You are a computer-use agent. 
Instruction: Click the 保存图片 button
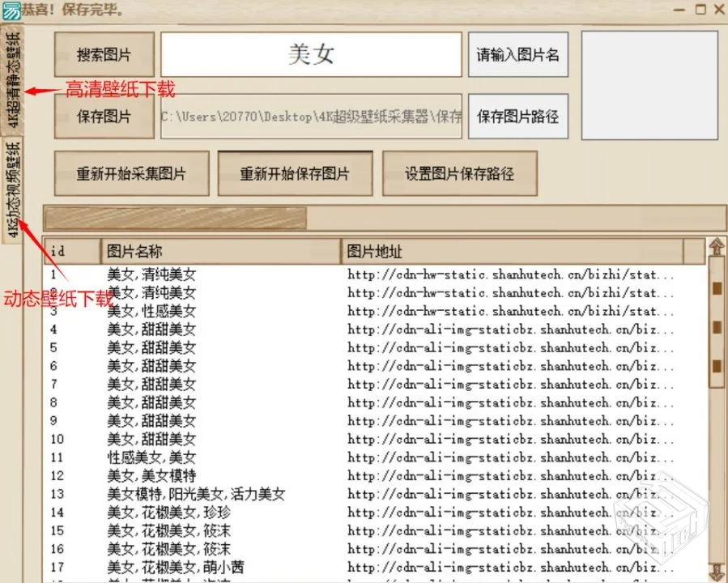pos(103,117)
